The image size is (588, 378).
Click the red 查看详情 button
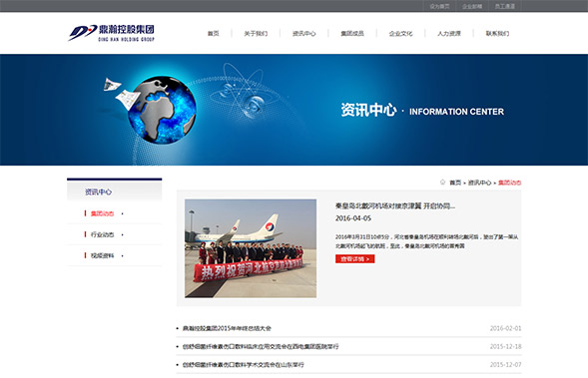click(354, 259)
